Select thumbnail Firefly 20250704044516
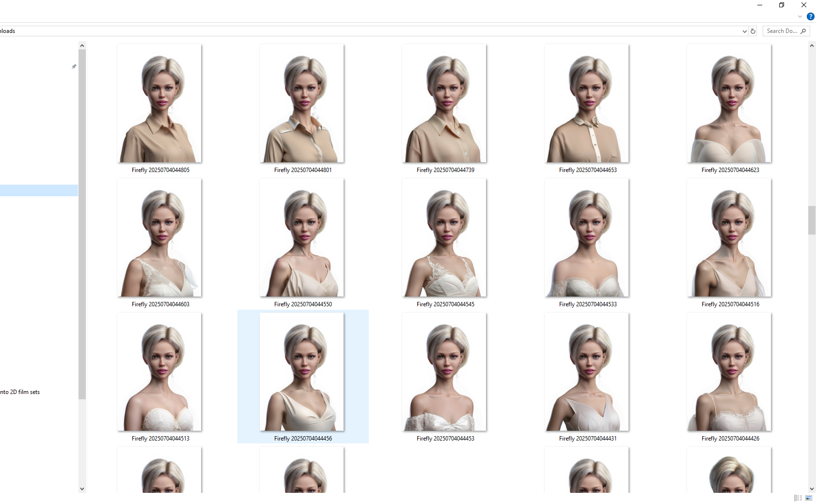 (729, 237)
